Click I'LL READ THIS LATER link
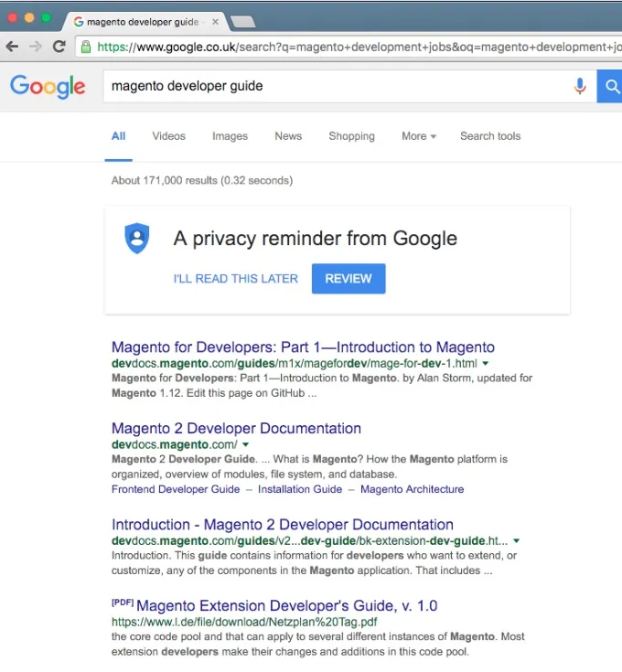 coord(236,279)
